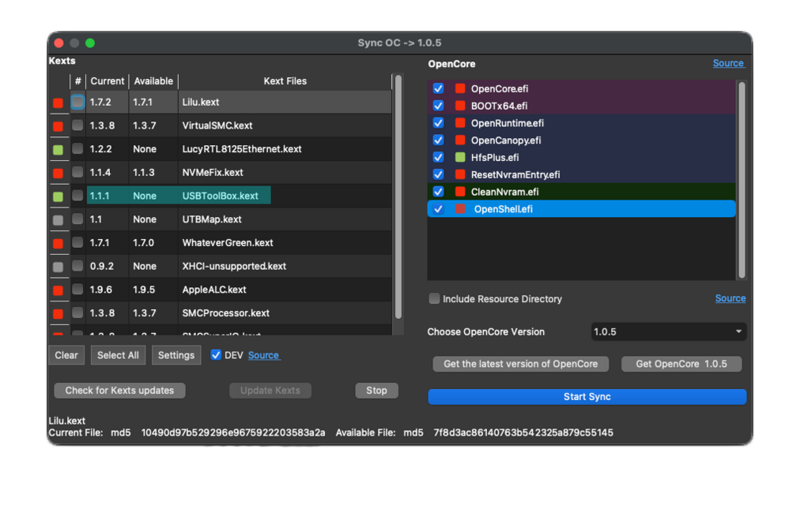Click red status square beside OpenCore.efi
The image size is (800, 505).
[460, 88]
